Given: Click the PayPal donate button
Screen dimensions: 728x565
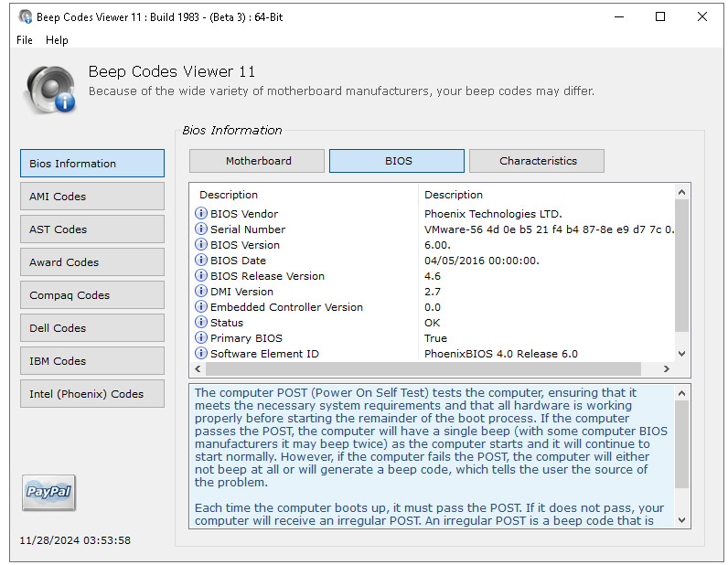Looking at the screenshot, I should 48,492.
